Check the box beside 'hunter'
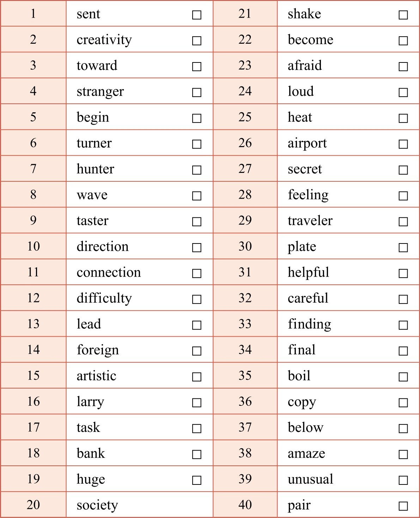 (x=197, y=170)
